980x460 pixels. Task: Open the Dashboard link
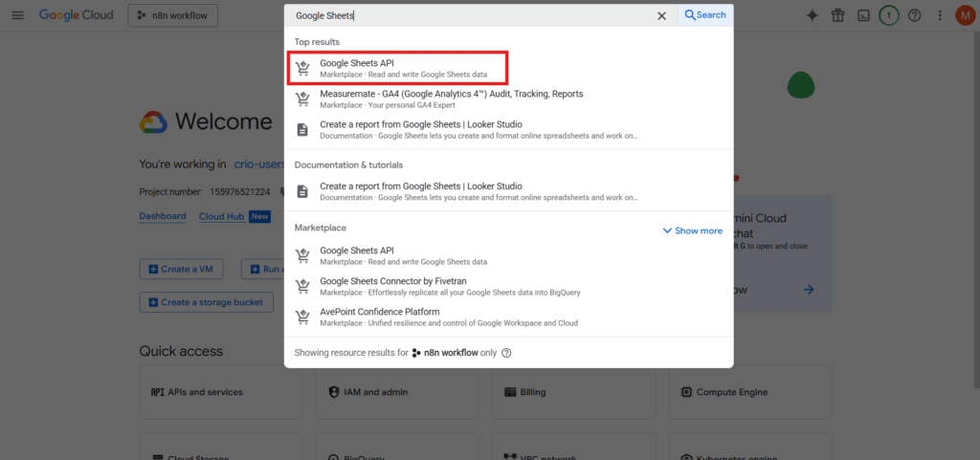(x=163, y=216)
